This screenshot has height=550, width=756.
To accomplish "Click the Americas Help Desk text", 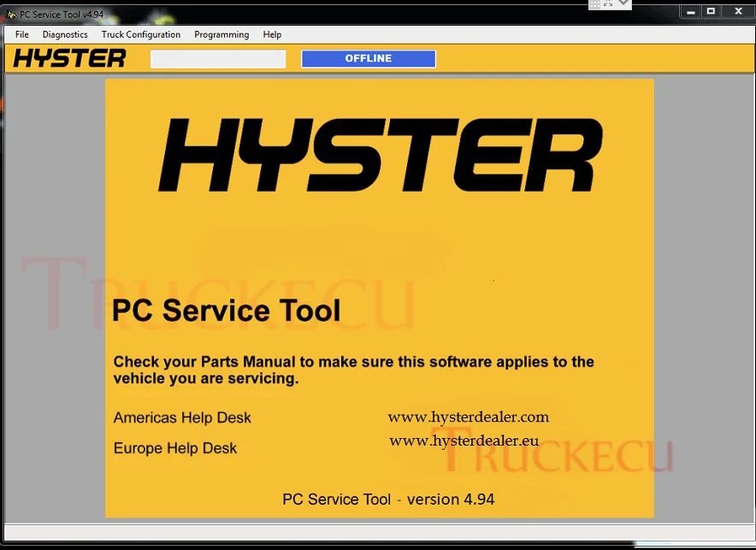I will [x=182, y=417].
